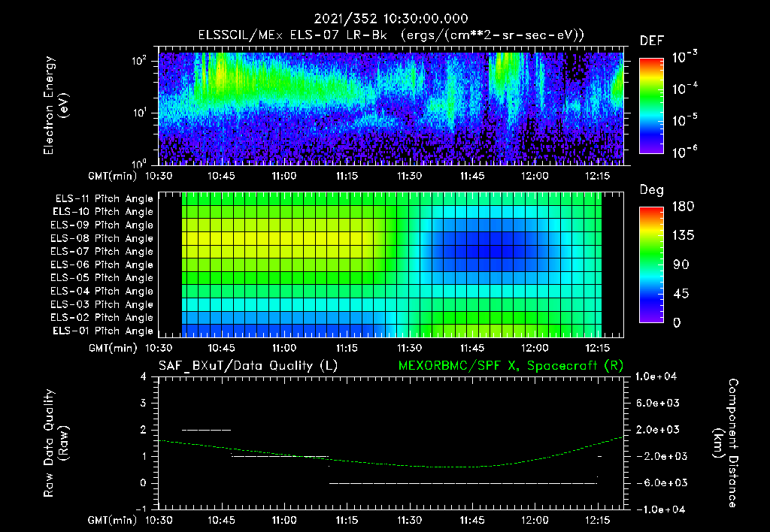The image size is (770, 532).
Task: Click the ELS-03 Pitch Angle row label
Action: pyautogui.click(x=102, y=305)
